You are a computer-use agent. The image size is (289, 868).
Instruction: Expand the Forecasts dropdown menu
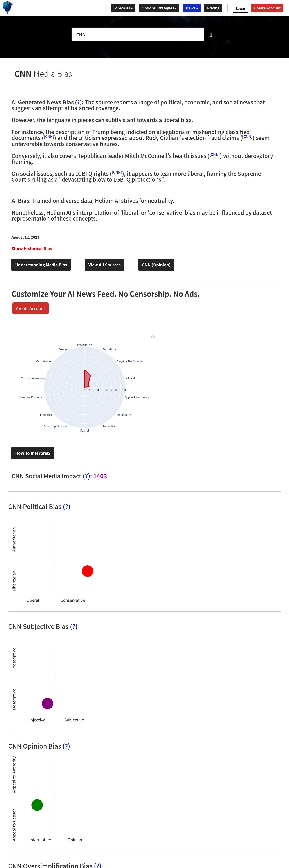pos(123,8)
